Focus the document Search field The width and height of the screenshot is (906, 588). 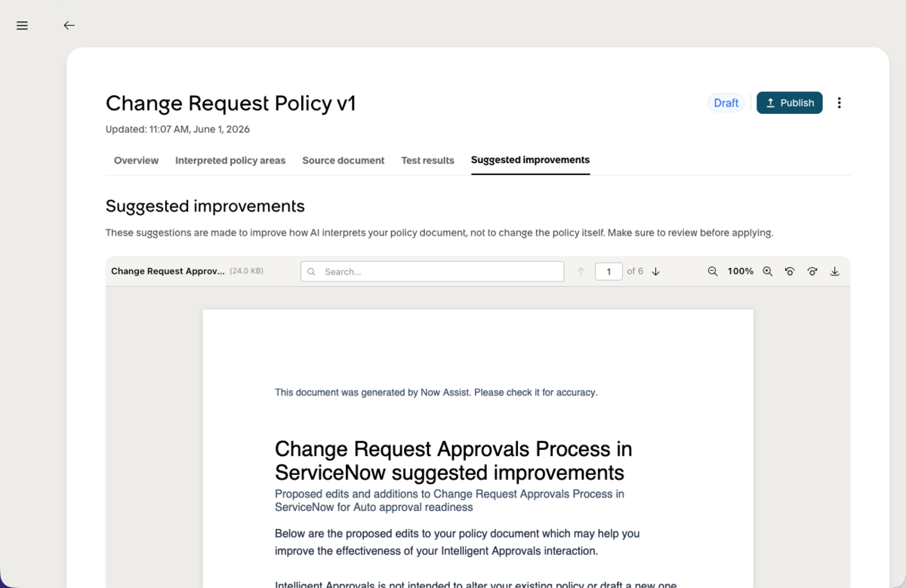432,271
